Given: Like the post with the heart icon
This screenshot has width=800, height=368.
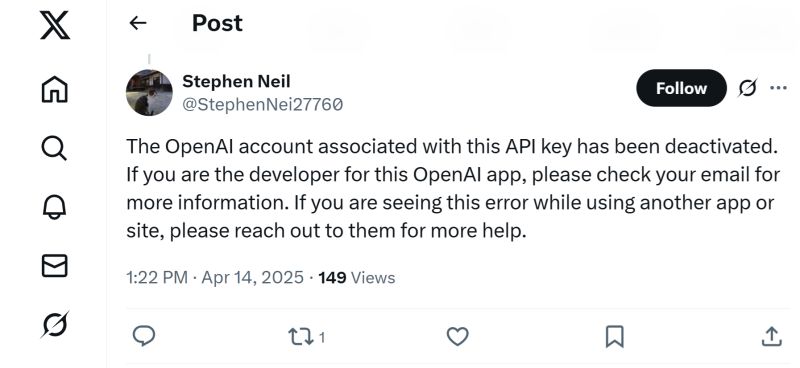Looking at the screenshot, I should tap(458, 336).
